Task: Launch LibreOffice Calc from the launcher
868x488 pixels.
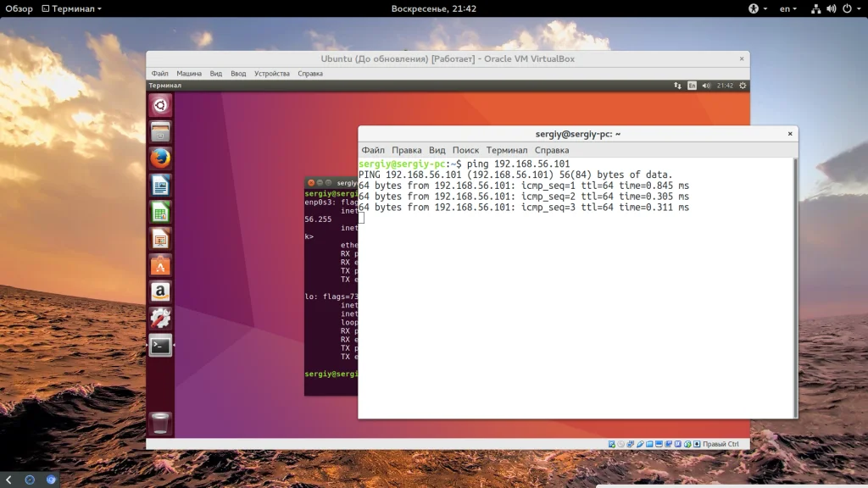Action: (x=160, y=212)
